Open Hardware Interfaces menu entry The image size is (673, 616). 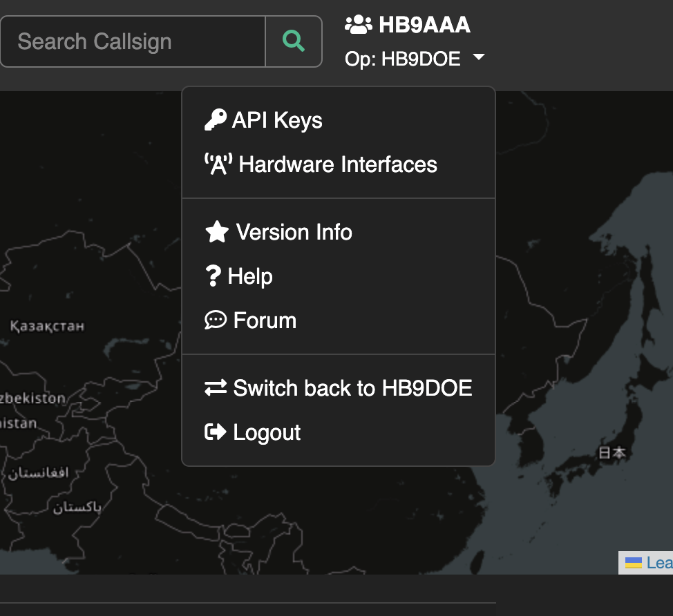pyautogui.click(x=338, y=164)
